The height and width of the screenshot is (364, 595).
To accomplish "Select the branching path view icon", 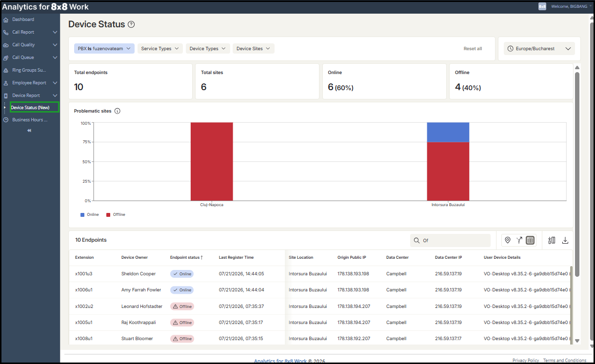I will pyautogui.click(x=519, y=240).
